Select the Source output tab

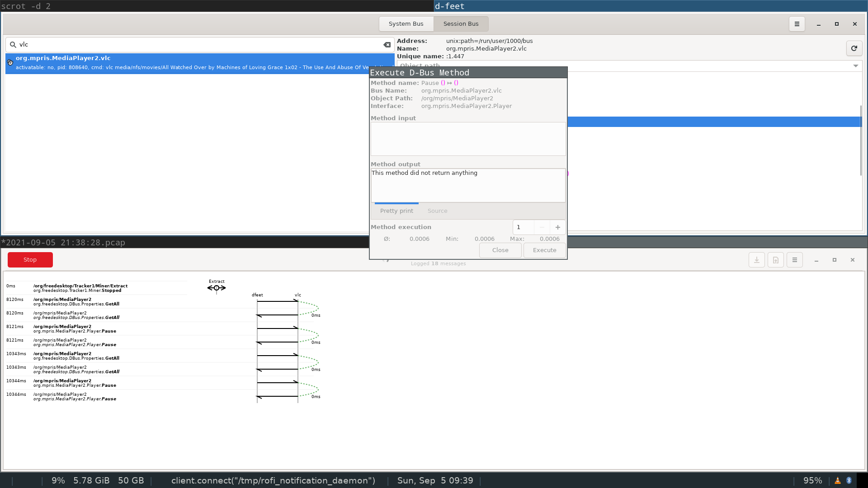click(437, 211)
